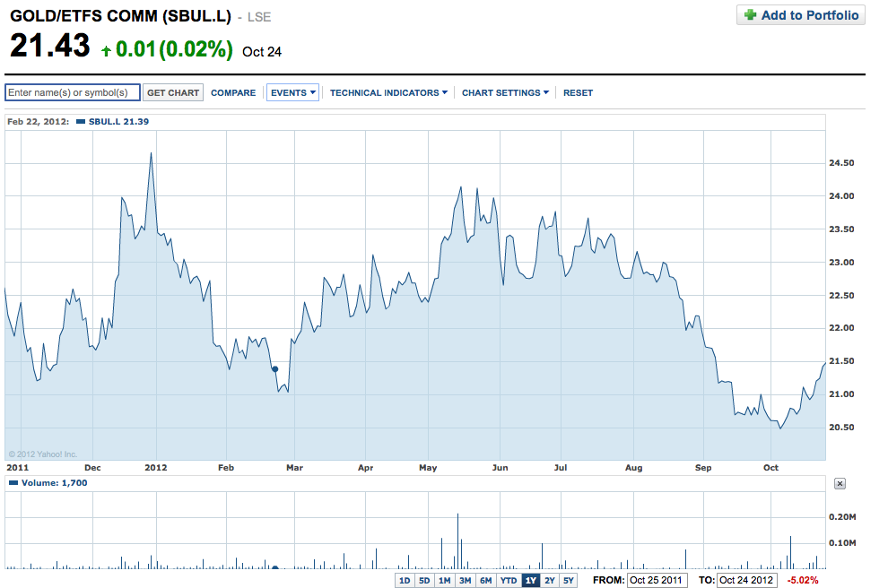Choose the 6M range
Screen dimensions: 888x588
[486, 581]
